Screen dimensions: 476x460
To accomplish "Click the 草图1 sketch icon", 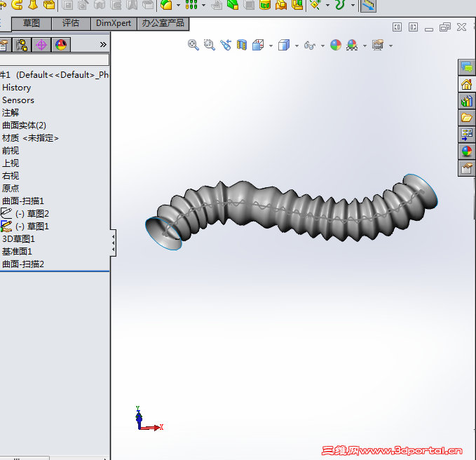I will pos(6,226).
